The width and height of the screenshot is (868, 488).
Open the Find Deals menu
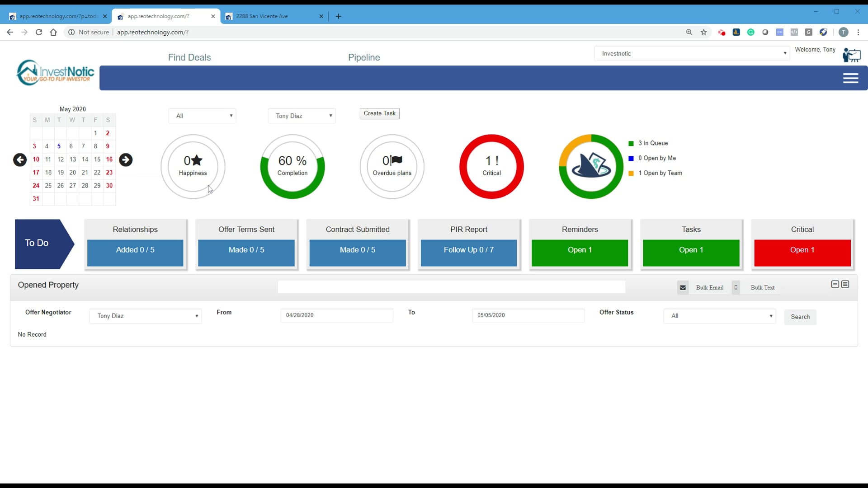[x=189, y=57]
